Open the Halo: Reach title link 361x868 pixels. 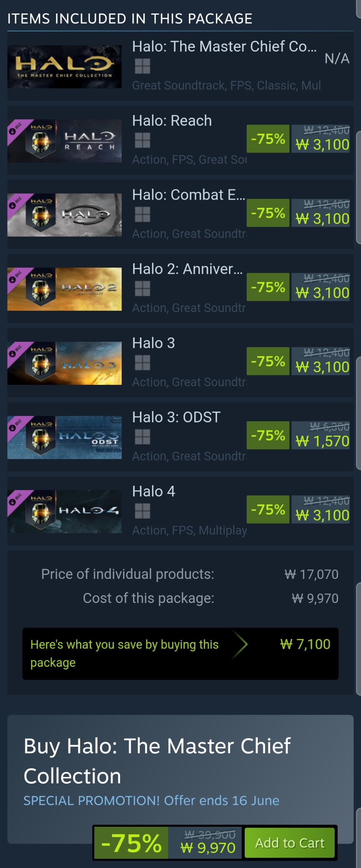tap(172, 121)
